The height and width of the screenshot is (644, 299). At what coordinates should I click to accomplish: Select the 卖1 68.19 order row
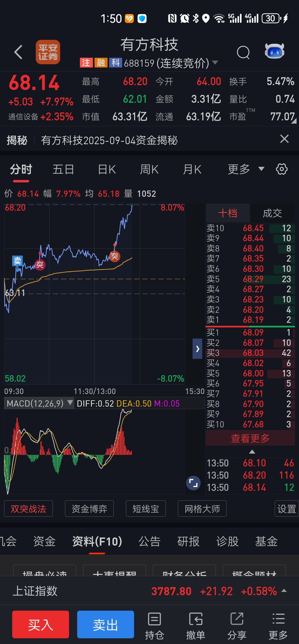pos(250,320)
